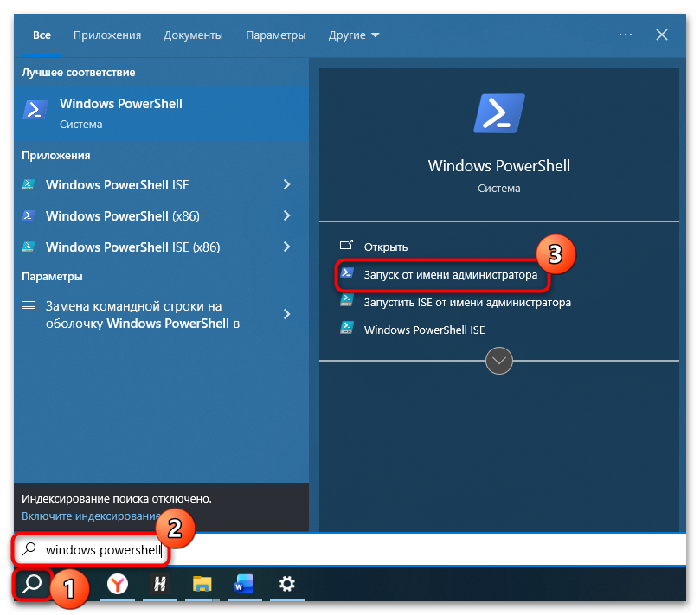The width and height of the screenshot is (700, 615).
Task: Select Windows PowerShell ISE in apps list
Action: (x=117, y=185)
